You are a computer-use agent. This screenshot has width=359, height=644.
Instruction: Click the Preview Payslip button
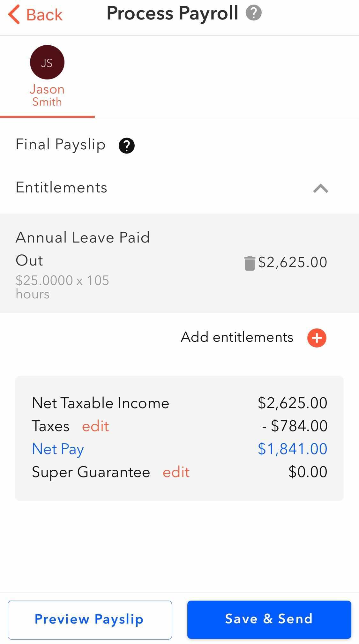(90, 620)
